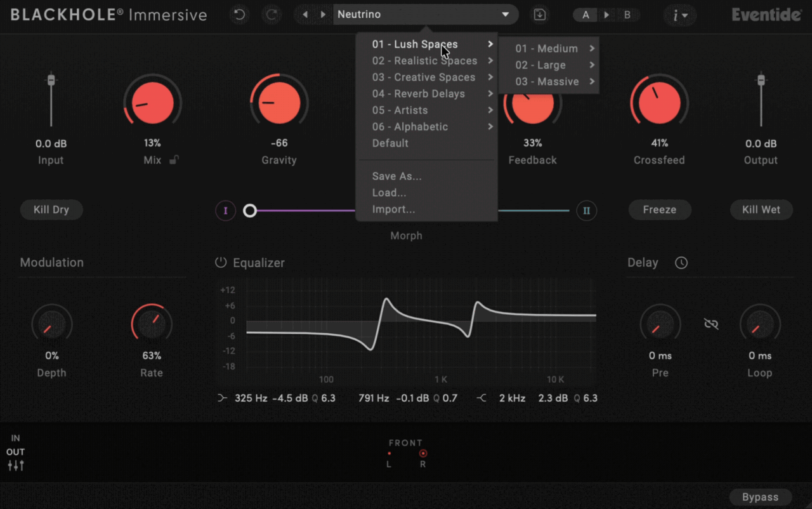Select front R channel indicator
Image resolution: width=812 pixels, height=509 pixels.
click(423, 453)
